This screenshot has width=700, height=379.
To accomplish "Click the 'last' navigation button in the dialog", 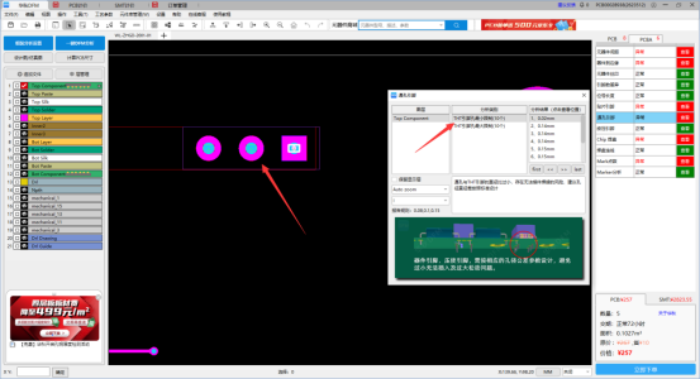I will click(x=578, y=169).
